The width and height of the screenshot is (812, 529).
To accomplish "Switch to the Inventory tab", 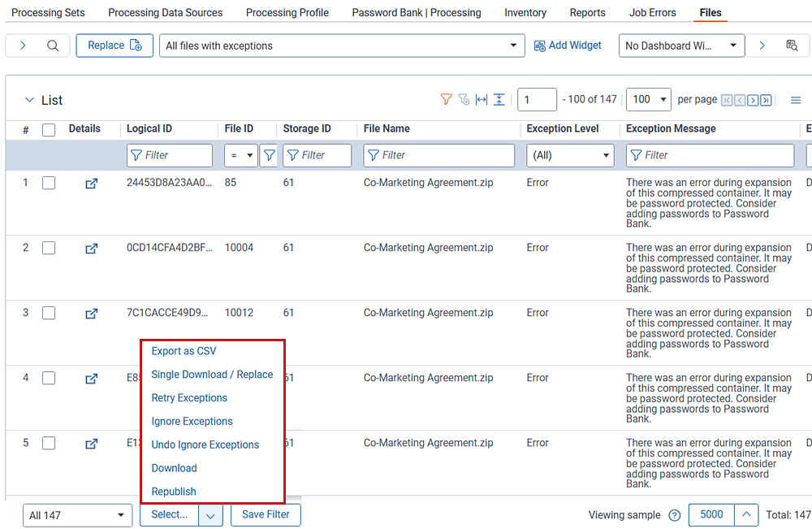I will (x=525, y=12).
